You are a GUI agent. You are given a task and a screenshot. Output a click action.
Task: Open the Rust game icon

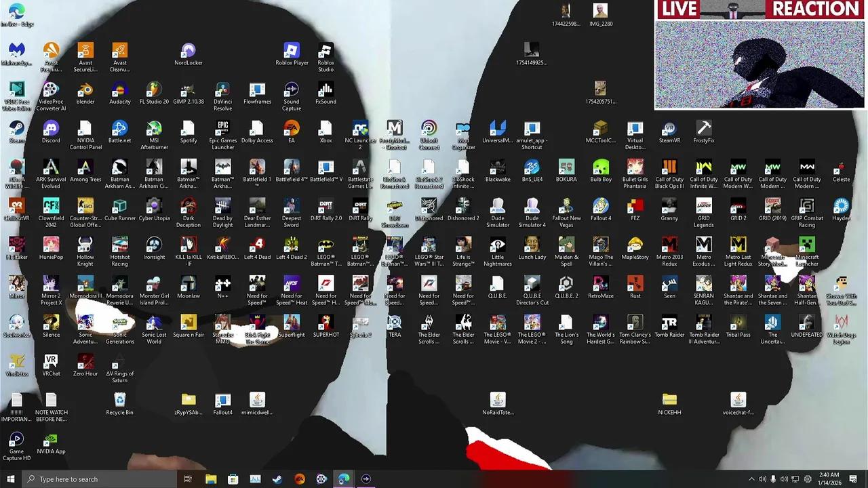(635, 287)
